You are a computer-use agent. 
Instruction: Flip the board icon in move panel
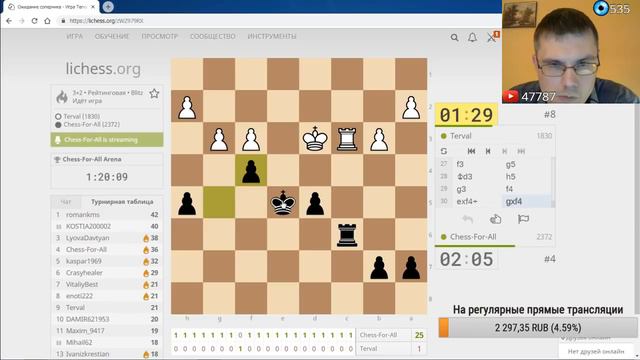tap(444, 151)
